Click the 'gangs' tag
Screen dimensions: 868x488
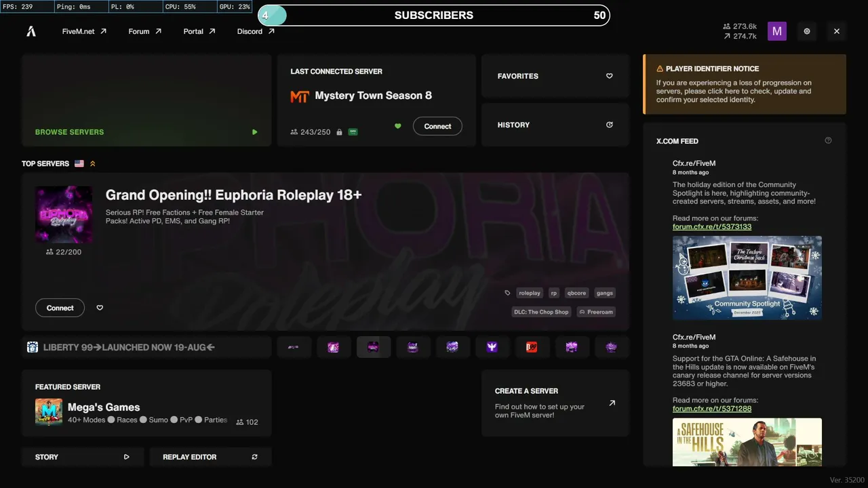605,293
